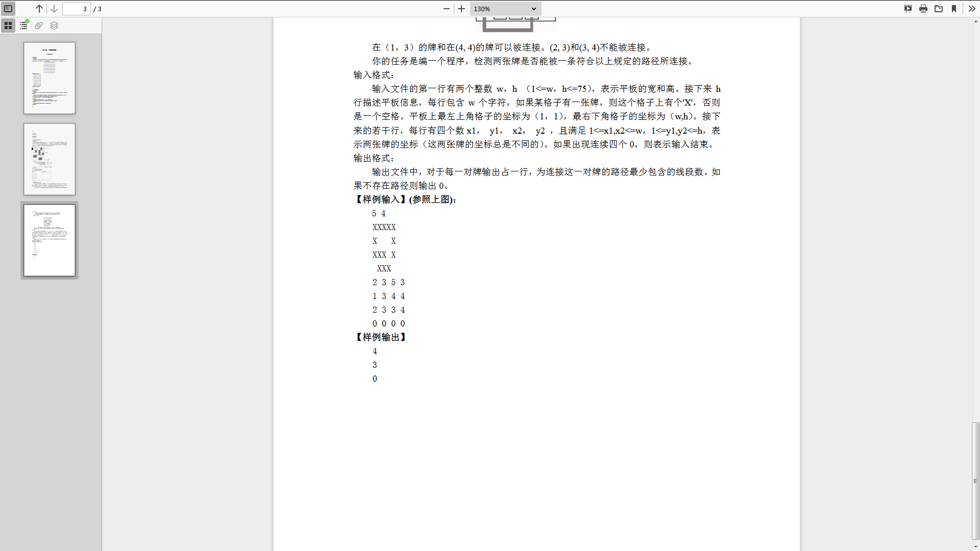Enable the page thumbnails view
Screen dimensions: 980x551
click(x=8, y=26)
